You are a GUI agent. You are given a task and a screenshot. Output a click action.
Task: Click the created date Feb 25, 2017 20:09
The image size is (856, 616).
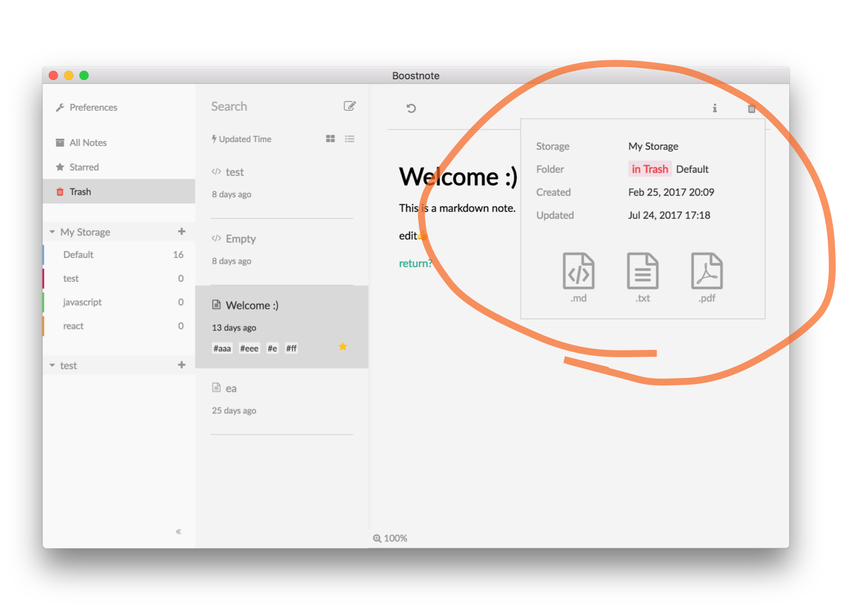671,192
